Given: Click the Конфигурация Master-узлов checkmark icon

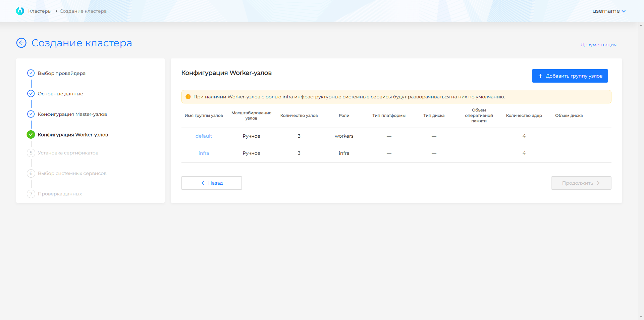Looking at the screenshot, I should pos(31,114).
